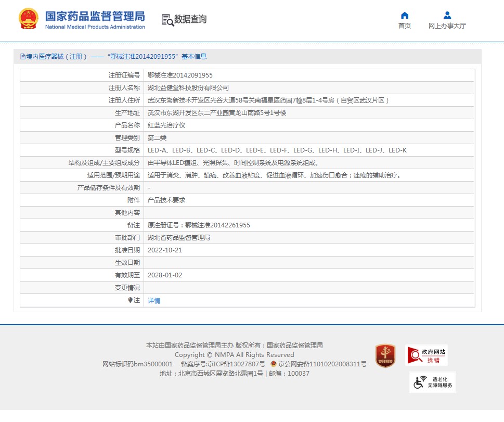
Task: Select 原注册证号：鄂械注准20142261955 remark
Action: [x=199, y=225]
